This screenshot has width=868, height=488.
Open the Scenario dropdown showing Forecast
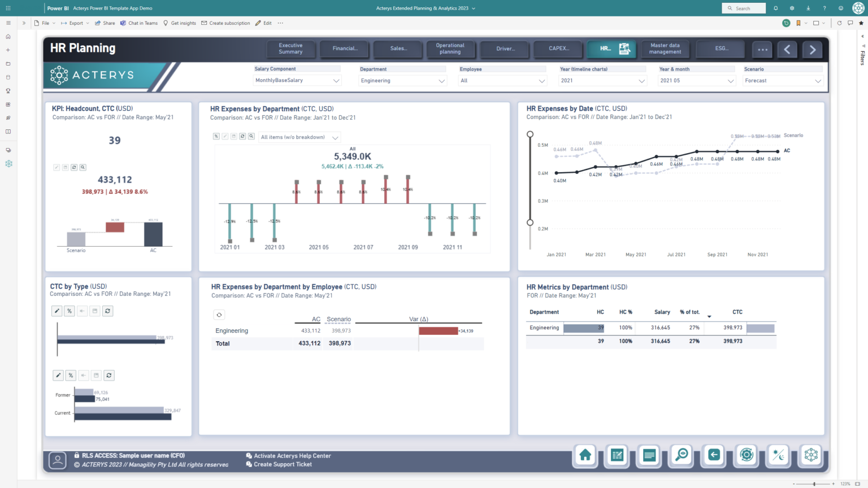(783, 80)
